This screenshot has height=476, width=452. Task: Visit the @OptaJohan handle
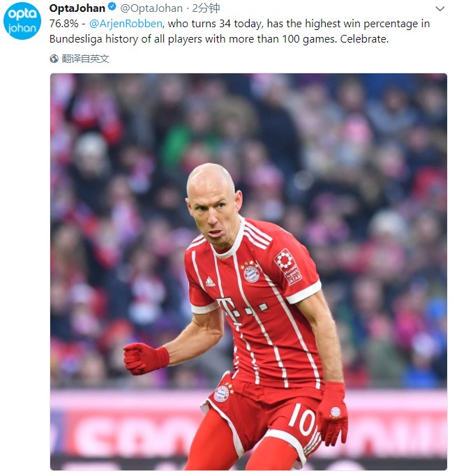(151, 8)
